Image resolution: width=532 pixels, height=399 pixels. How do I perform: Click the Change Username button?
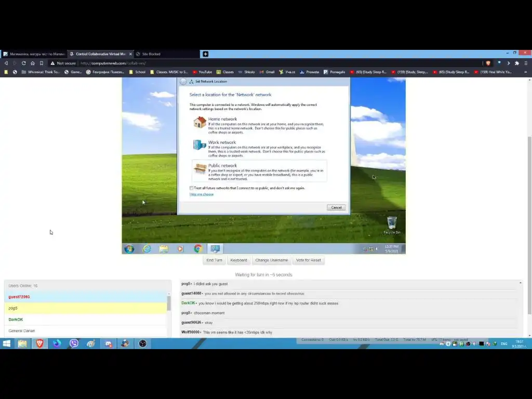click(x=271, y=260)
